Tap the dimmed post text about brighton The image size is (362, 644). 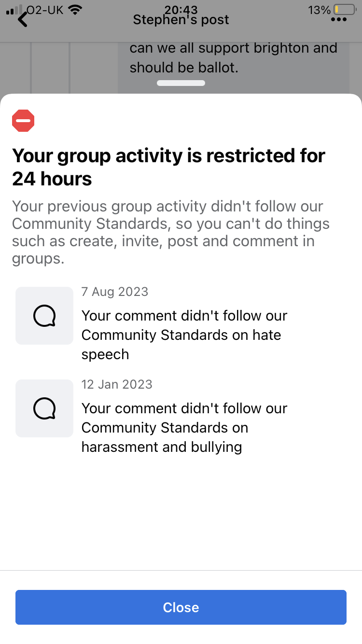coord(233,58)
